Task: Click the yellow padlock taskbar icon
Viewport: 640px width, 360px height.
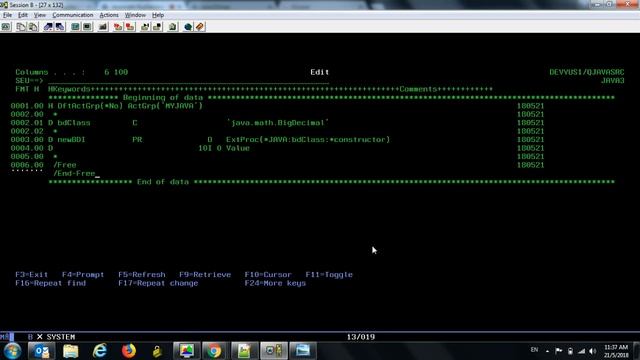Action: [157, 351]
